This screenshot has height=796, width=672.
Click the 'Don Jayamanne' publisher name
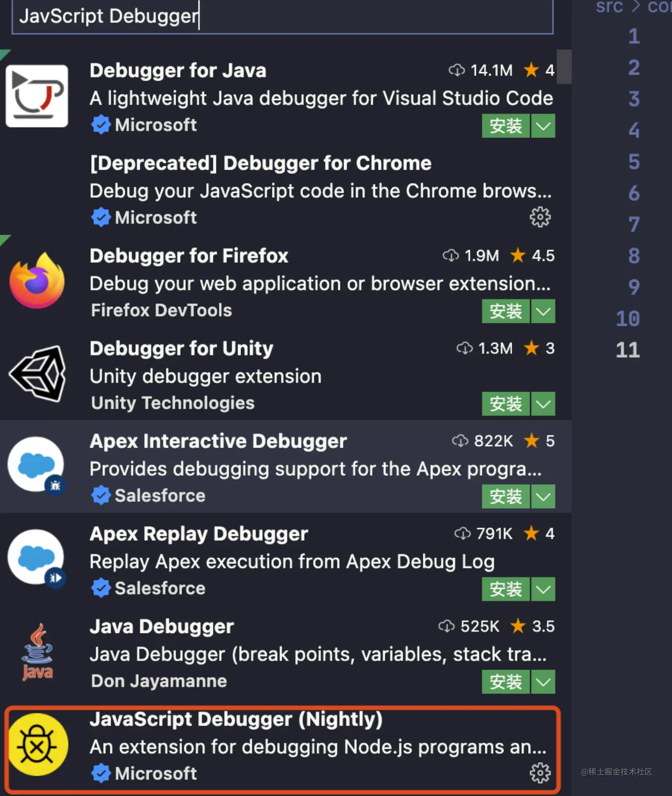click(159, 681)
